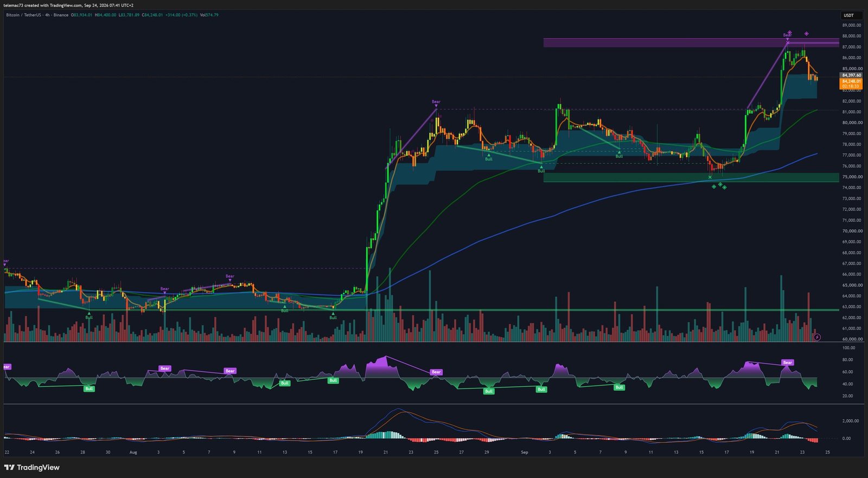Click the 100.00 level on the oscillator scale

pyautogui.click(x=848, y=348)
